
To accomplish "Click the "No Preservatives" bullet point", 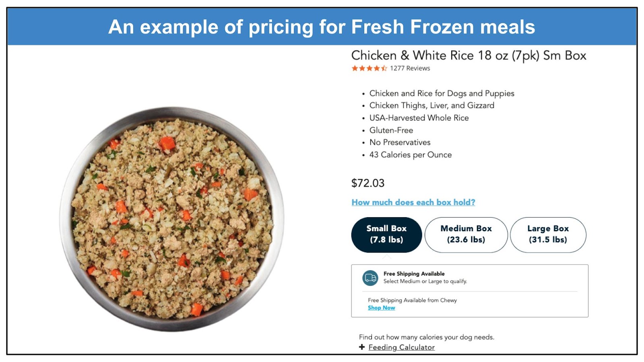I will [400, 142].
